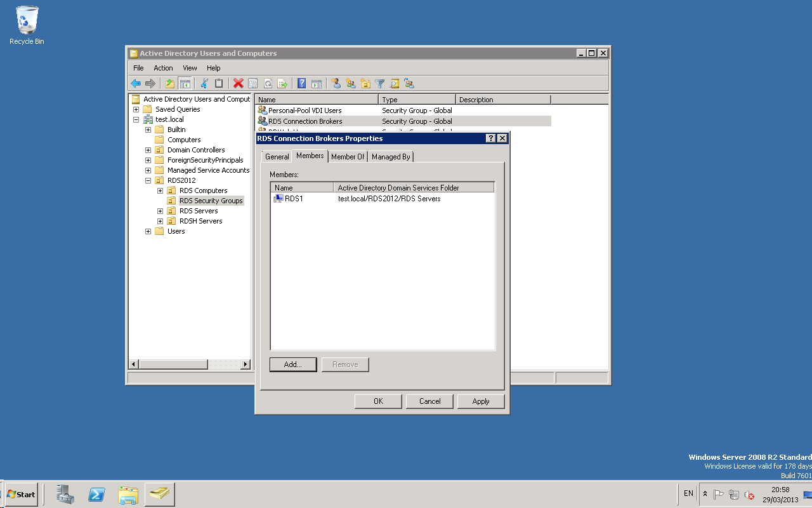Image resolution: width=812 pixels, height=508 pixels.
Task: Sort list by Type column header
Action: point(417,100)
